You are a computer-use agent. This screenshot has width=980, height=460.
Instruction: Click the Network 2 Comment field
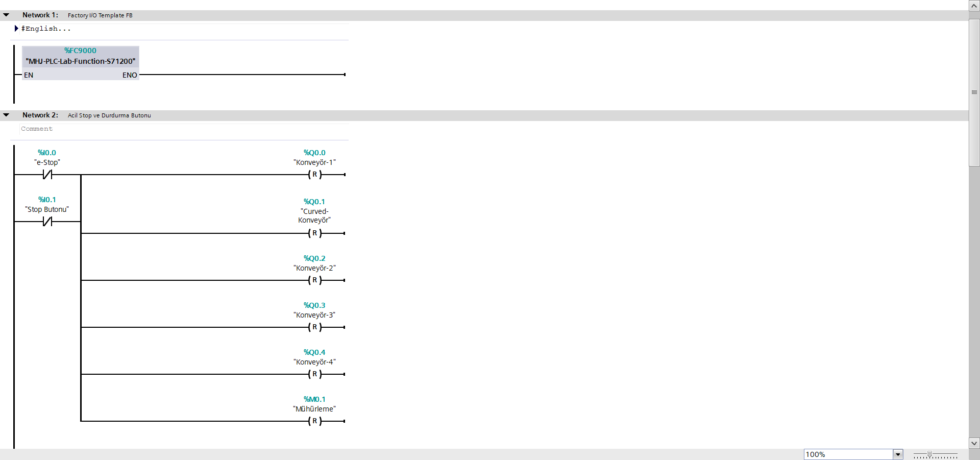[x=37, y=129]
